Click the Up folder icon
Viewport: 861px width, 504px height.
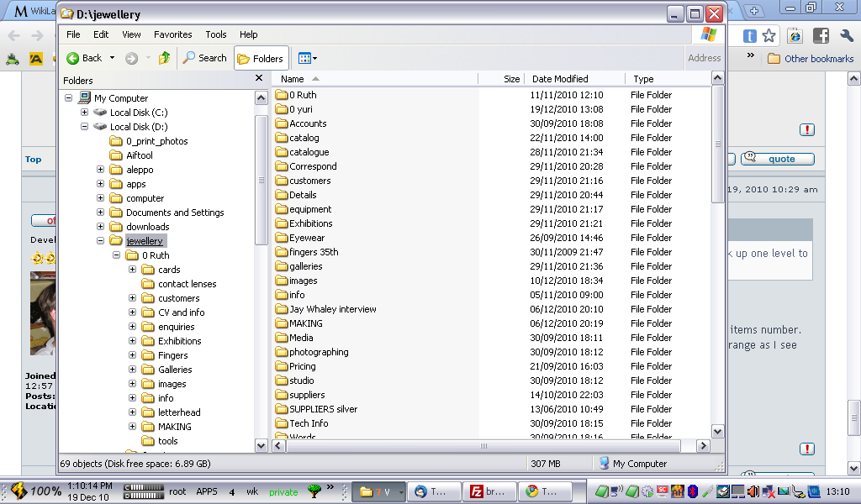[165, 58]
